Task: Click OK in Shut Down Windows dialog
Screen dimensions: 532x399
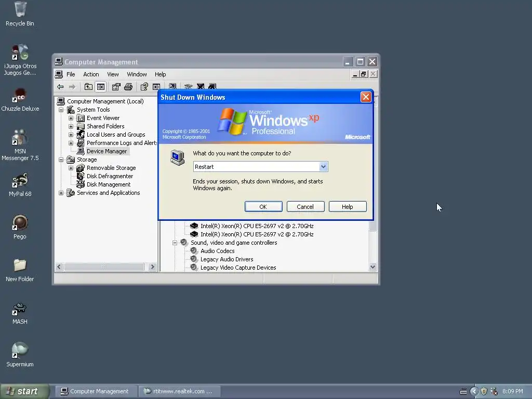Action: pos(263,207)
